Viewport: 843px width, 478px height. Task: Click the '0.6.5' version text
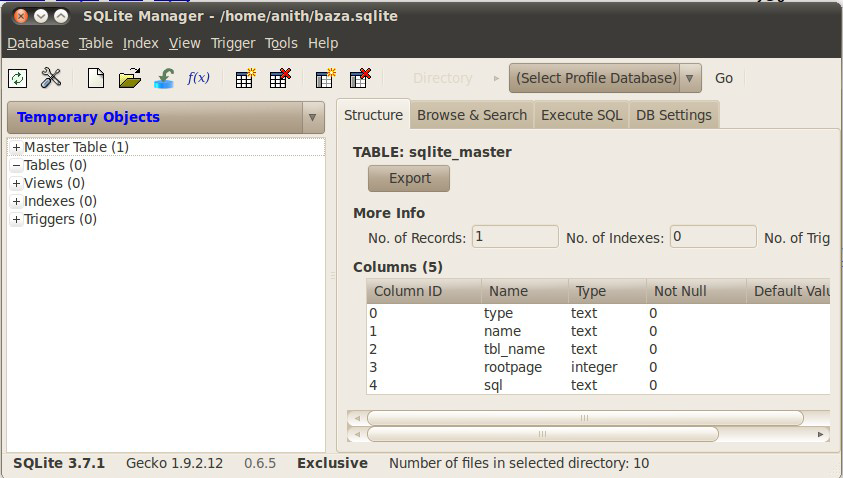point(260,463)
